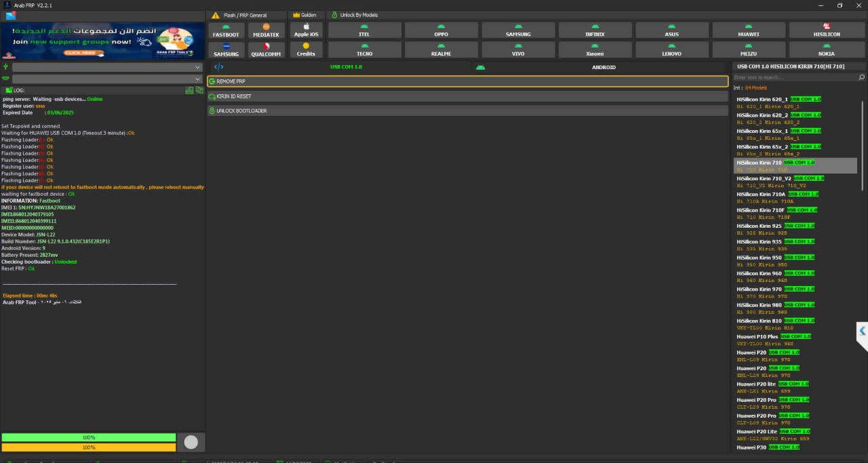
Task: Click the model search text field
Action: coord(795,78)
